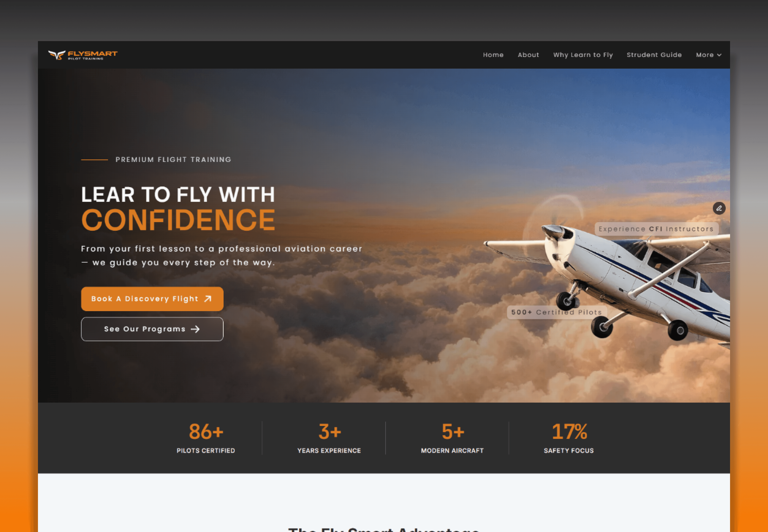This screenshot has height=532, width=768.
Task: Select Why Learn to Fly in navbar
Action: pyautogui.click(x=583, y=55)
